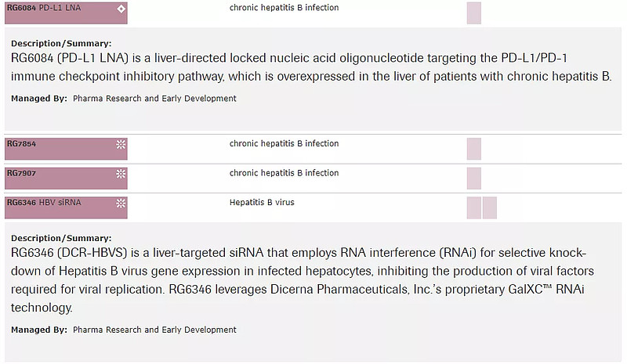Click the phase box in the RG7907 row
Viewport: 627px width, 364px height.
point(474,178)
